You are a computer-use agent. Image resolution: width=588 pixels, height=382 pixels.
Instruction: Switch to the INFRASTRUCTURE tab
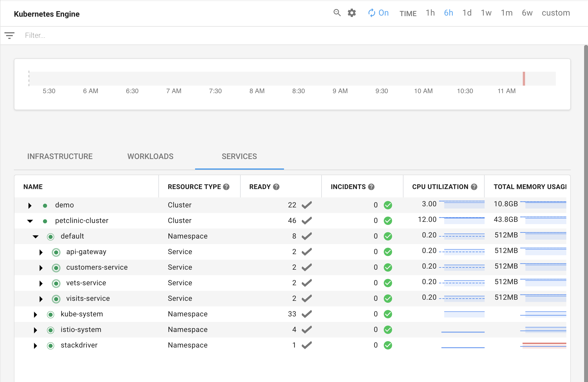point(60,156)
